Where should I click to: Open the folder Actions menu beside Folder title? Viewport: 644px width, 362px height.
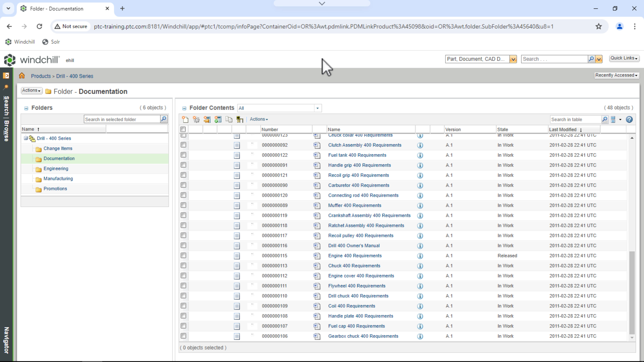pos(32,90)
